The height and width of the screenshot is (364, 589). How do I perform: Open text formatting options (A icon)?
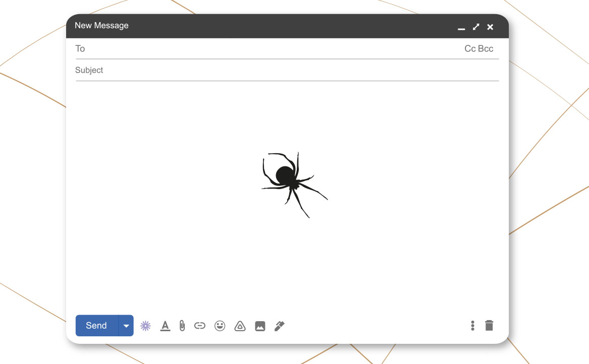(x=165, y=326)
